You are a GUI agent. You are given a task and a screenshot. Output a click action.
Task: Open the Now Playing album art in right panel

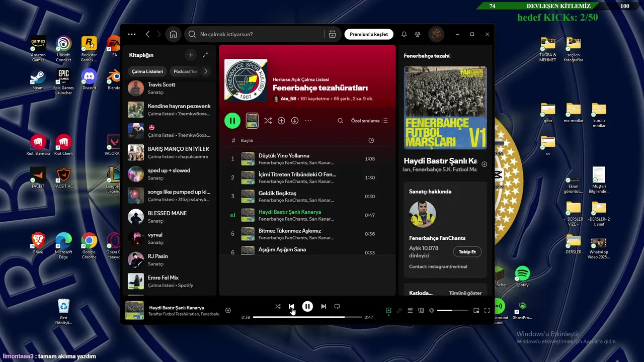(445, 108)
